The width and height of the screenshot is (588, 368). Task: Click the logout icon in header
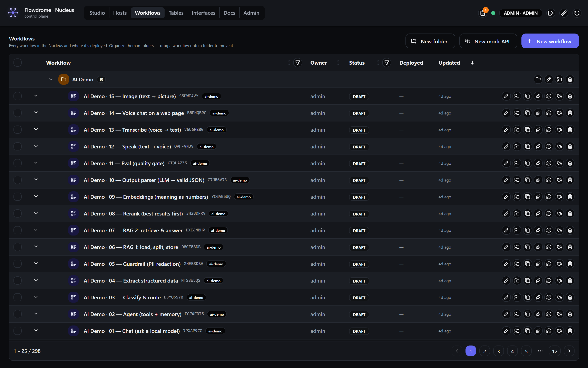click(551, 13)
